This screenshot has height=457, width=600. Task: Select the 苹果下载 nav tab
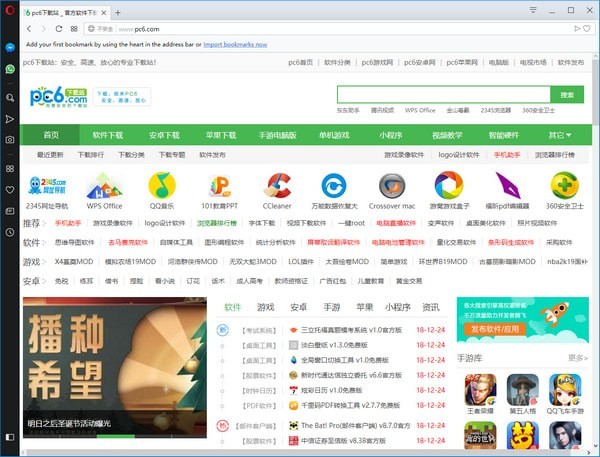(221, 135)
